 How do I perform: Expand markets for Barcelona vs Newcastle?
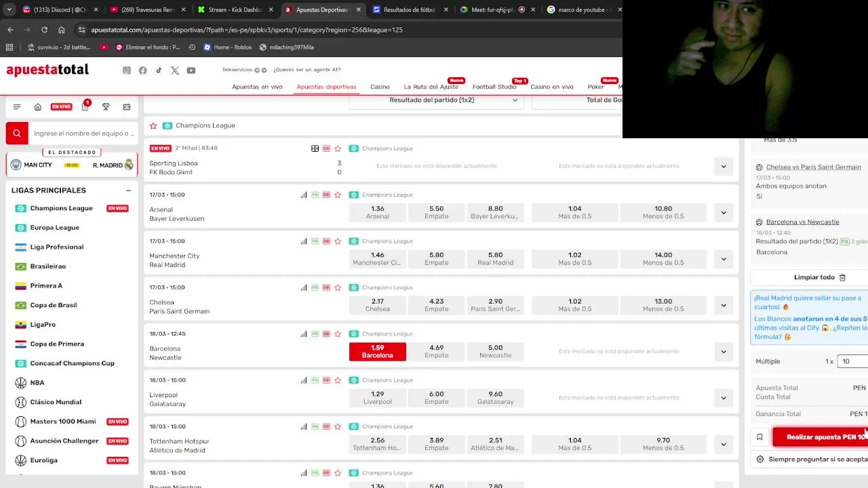tap(724, 352)
